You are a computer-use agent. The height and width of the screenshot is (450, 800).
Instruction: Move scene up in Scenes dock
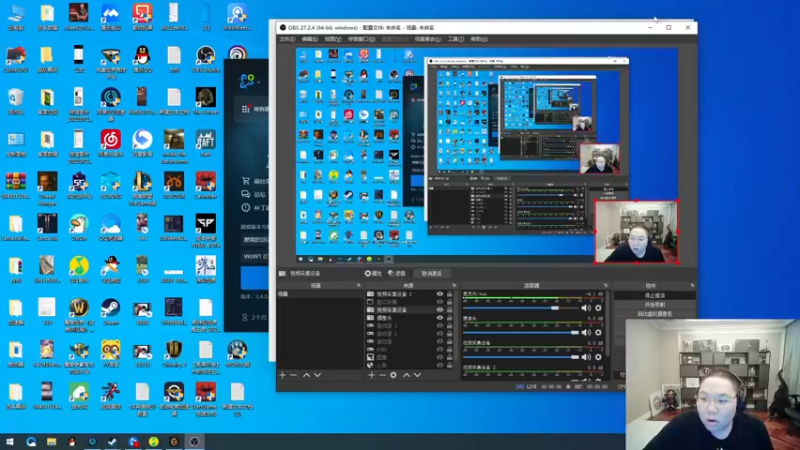pos(306,375)
